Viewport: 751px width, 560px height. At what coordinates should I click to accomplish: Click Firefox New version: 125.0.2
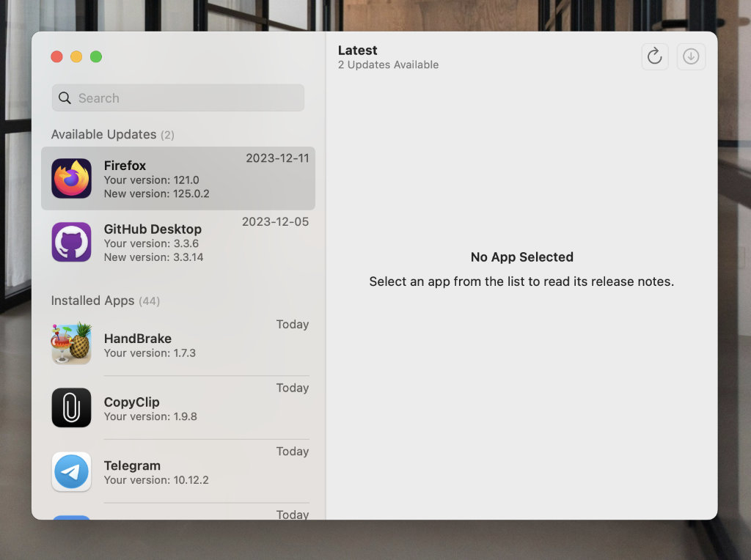(157, 194)
